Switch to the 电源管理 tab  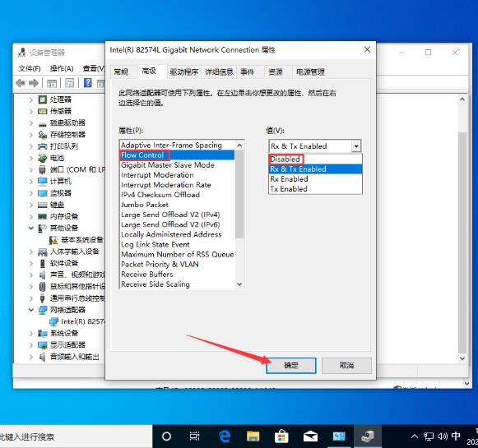(x=310, y=72)
